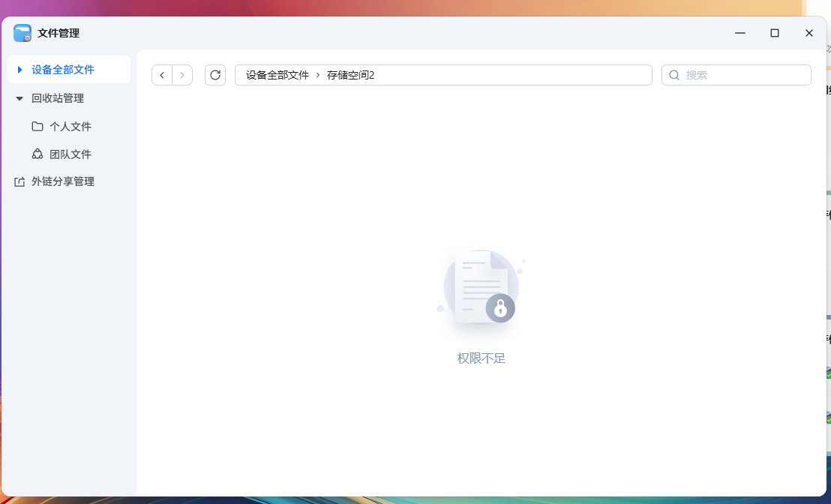The width and height of the screenshot is (831, 504).
Task: Expand the 设备全部文件 triangle arrow
Action: [x=19, y=70]
